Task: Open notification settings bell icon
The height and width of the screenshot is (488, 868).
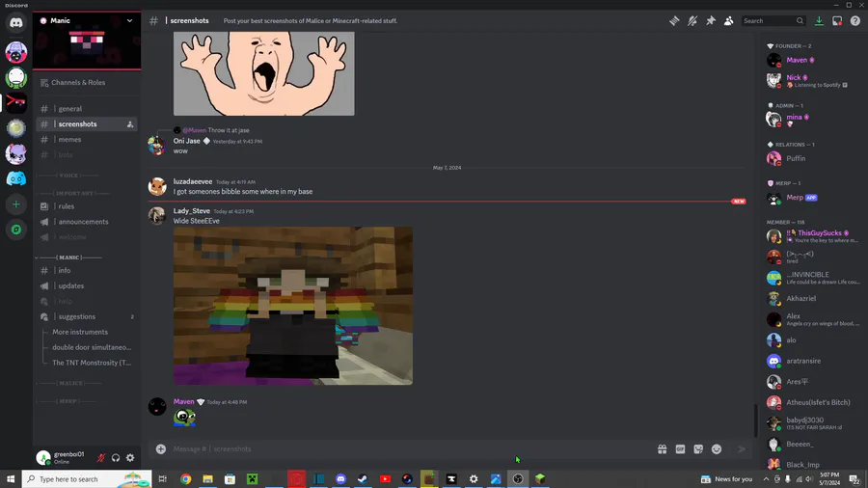Action: [x=692, y=21]
